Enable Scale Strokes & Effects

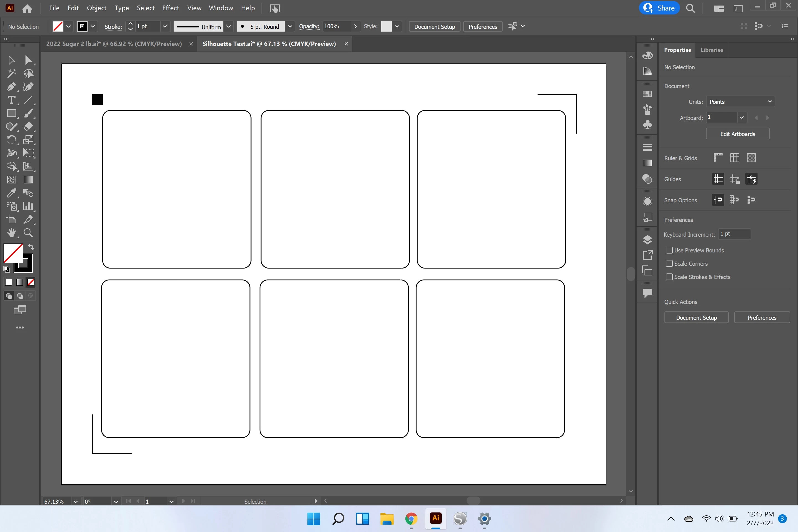click(x=669, y=277)
